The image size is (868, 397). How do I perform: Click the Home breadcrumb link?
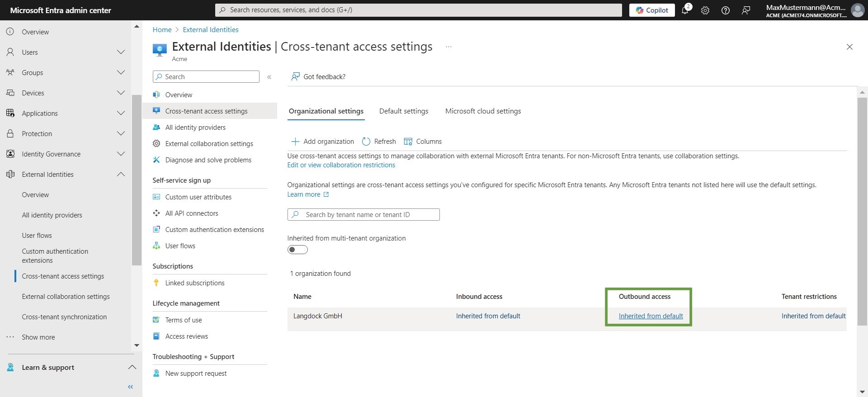click(x=162, y=30)
